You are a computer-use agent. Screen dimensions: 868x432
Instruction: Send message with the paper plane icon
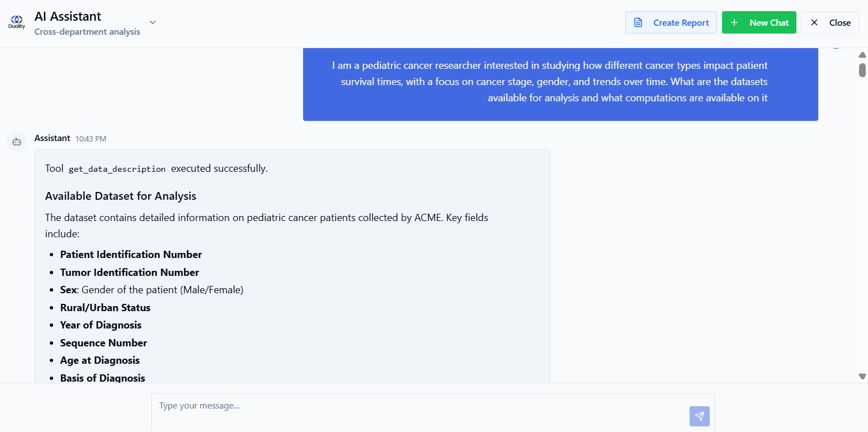(x=700, y=416)
